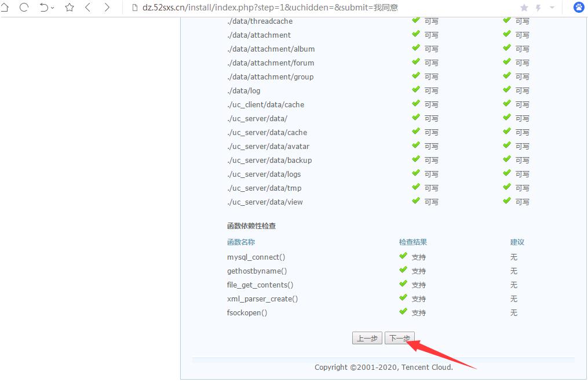The width and height of the screenshot is (588, 382).
Task: Click 上一步 button to go back
Action: [367, 338]
